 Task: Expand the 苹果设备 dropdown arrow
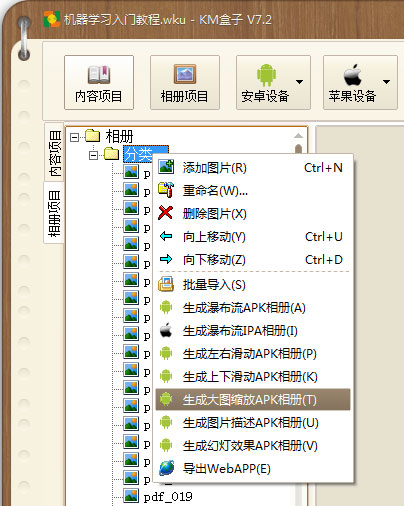[386, 82]
